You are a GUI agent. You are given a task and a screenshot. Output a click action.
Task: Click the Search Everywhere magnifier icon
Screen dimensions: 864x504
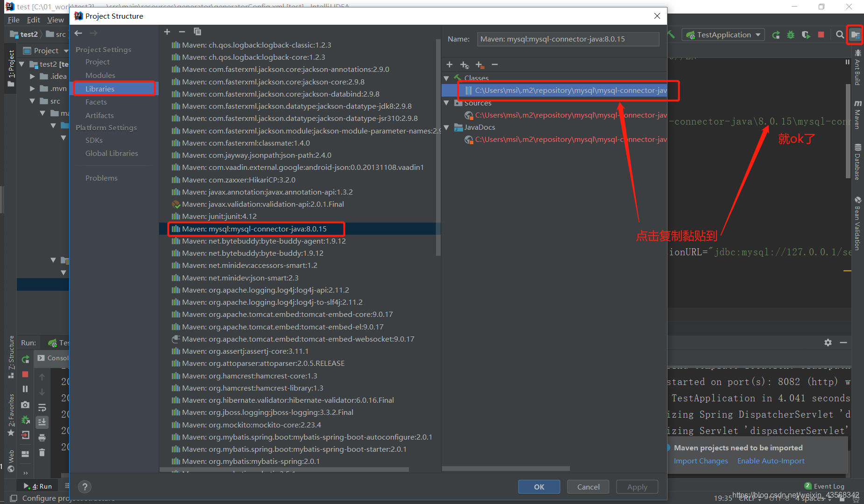coord(840,35)
